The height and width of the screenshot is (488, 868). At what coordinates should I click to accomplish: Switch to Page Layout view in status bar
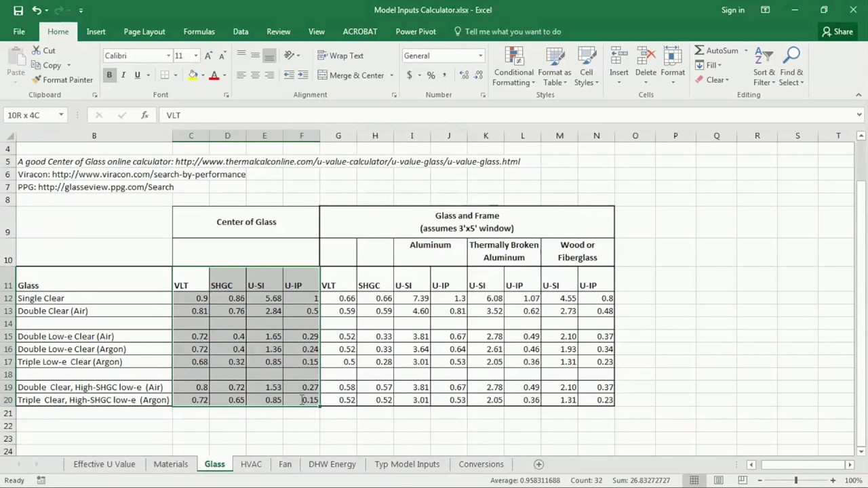(x=718, y=481)
